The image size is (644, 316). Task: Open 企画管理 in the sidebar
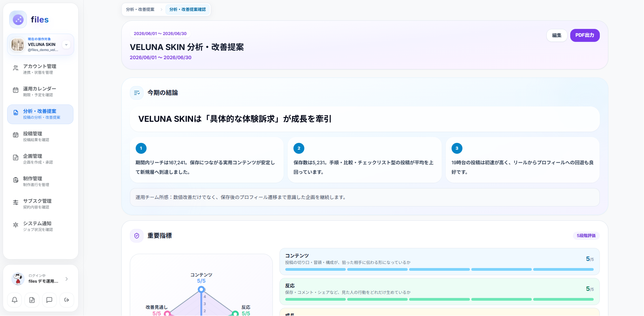pyautogui.click(x=40, y=159)
